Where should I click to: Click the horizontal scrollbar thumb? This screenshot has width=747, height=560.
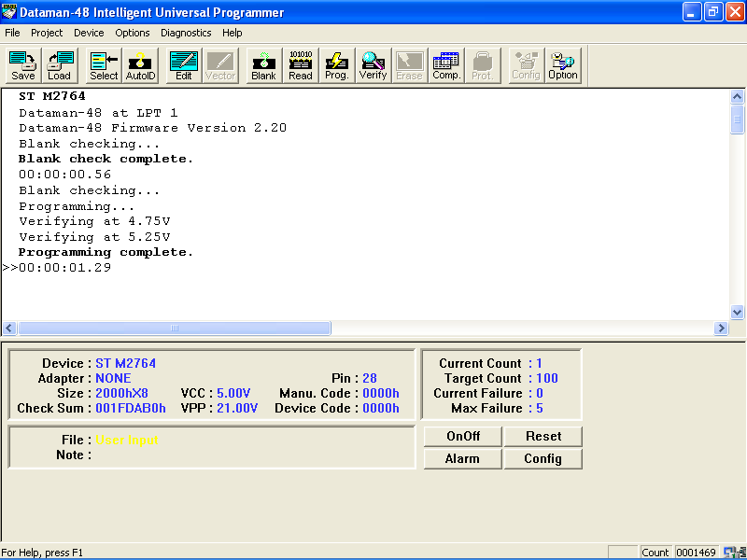point(175,329)
